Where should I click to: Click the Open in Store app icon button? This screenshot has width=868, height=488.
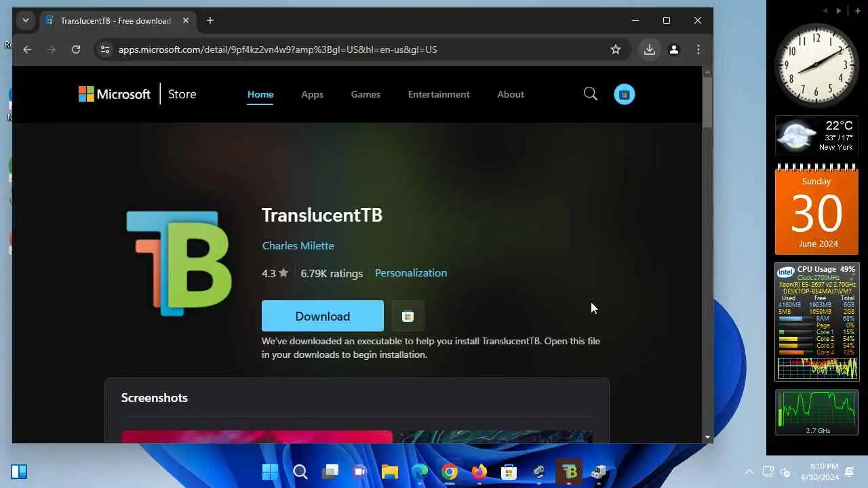coord(408,316)
